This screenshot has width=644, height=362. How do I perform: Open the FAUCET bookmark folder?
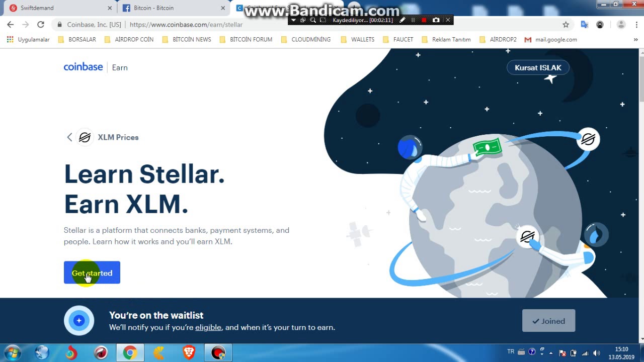pyautogui.click(x=398, y=39)
